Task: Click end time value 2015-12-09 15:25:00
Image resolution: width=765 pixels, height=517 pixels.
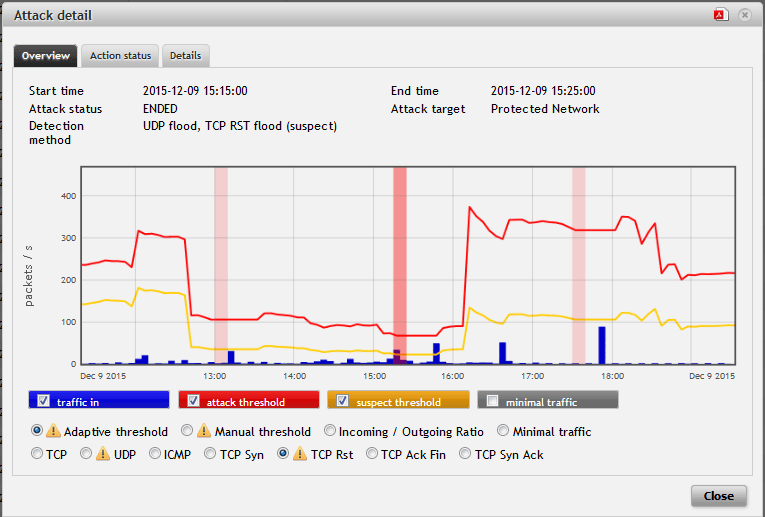Action: pyautogui.click(x=543, y=91)
